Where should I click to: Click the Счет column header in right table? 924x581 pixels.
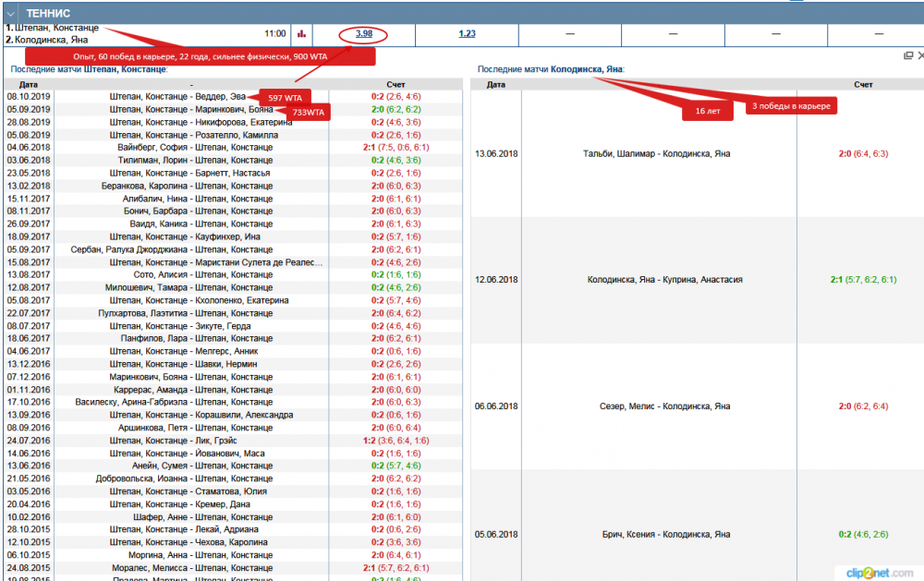click(863, 84)
